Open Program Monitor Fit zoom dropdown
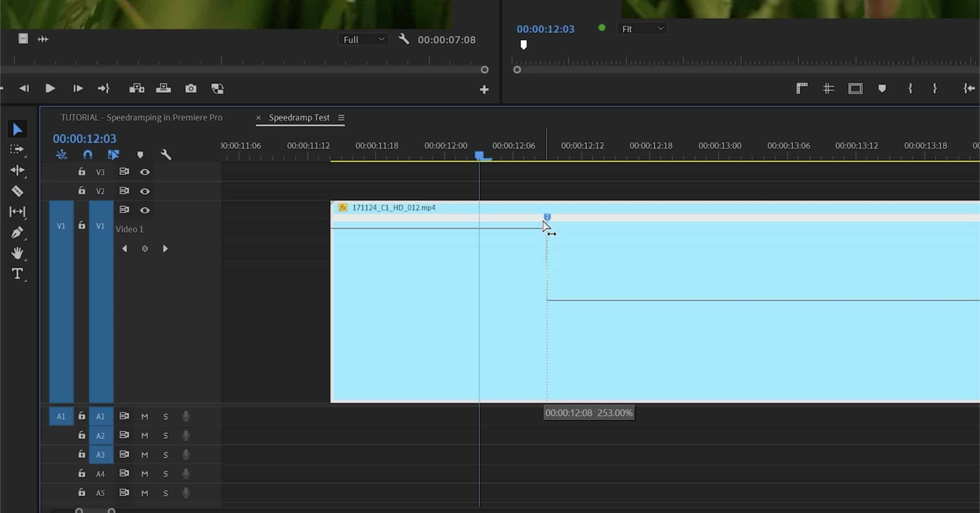The height and width of the screenshot is (513, 980). pos(642,29)
